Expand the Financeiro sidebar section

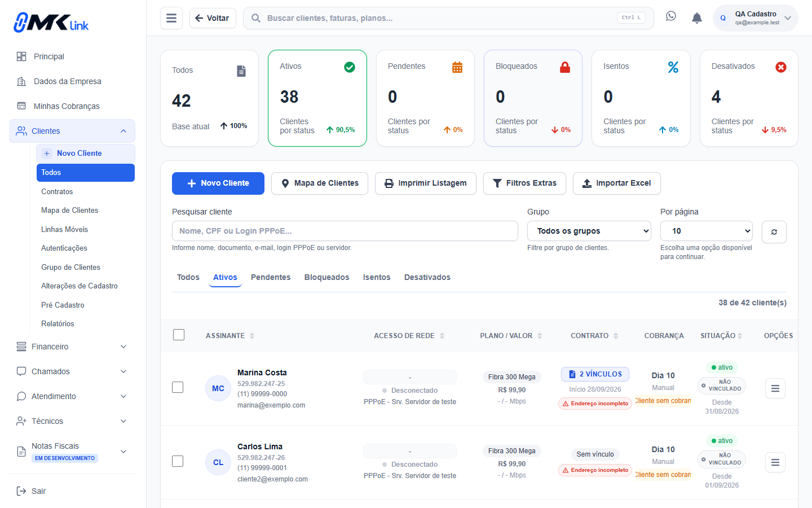tap(72, 347)
